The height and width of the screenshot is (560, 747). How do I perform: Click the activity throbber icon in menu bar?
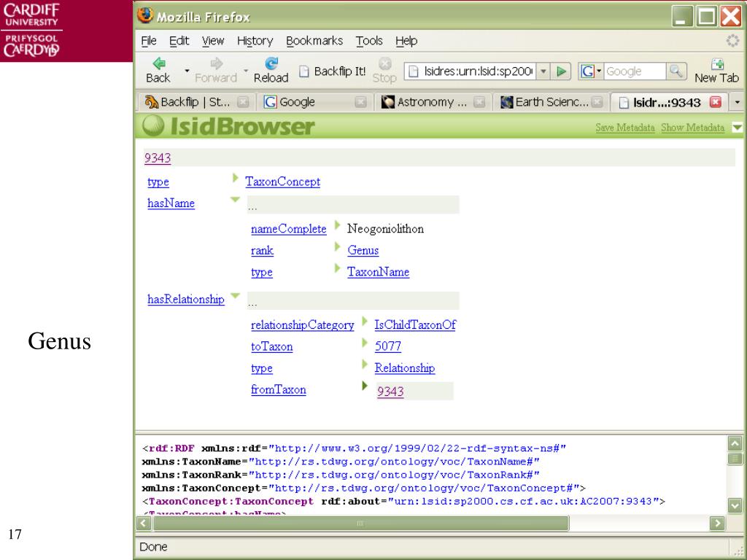[732, 41]
